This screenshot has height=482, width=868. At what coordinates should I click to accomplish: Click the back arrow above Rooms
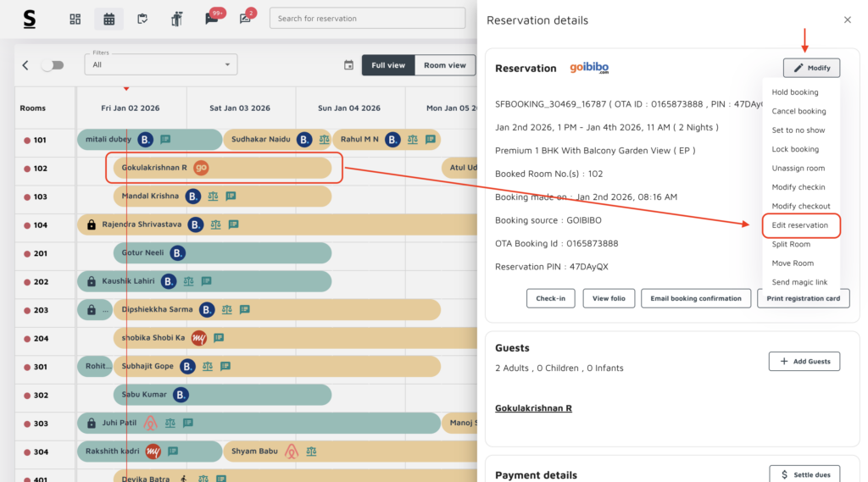(x=25, y=65)
